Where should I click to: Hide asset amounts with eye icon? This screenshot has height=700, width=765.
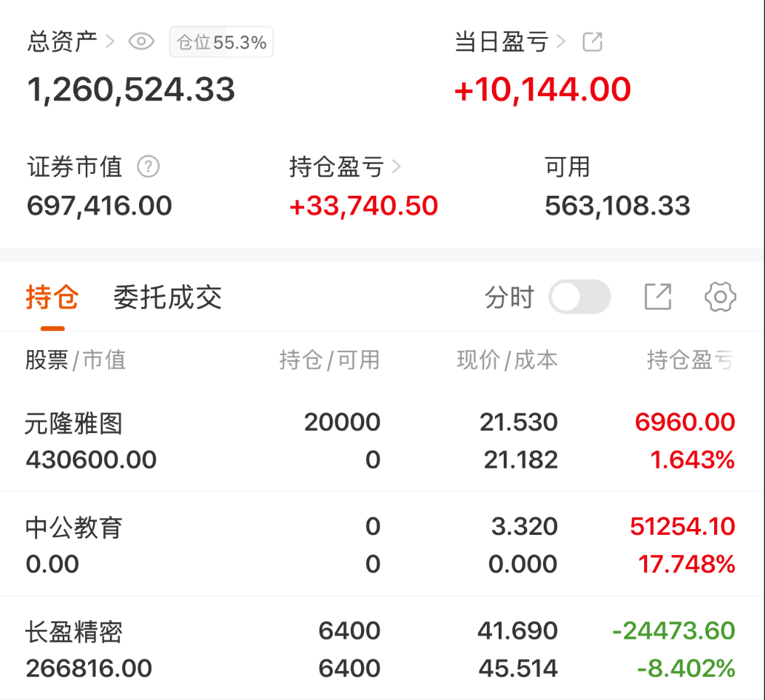pos(141,41)
